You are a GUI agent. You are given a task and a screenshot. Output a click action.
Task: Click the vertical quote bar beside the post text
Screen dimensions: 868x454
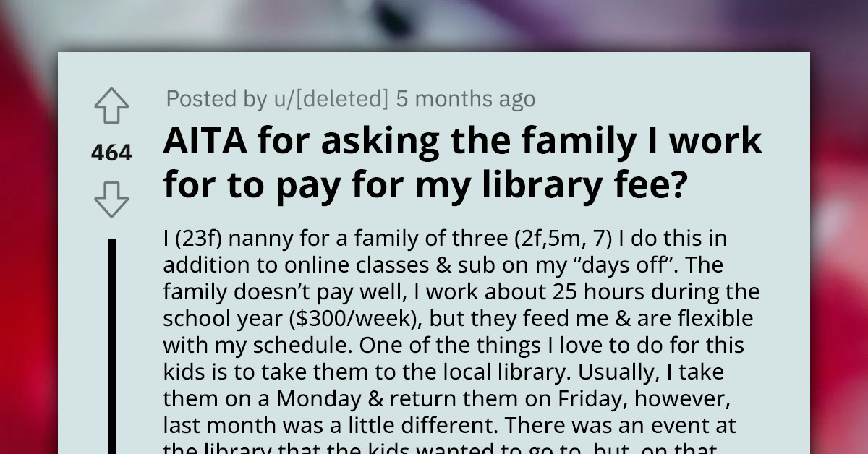point(113,340)
